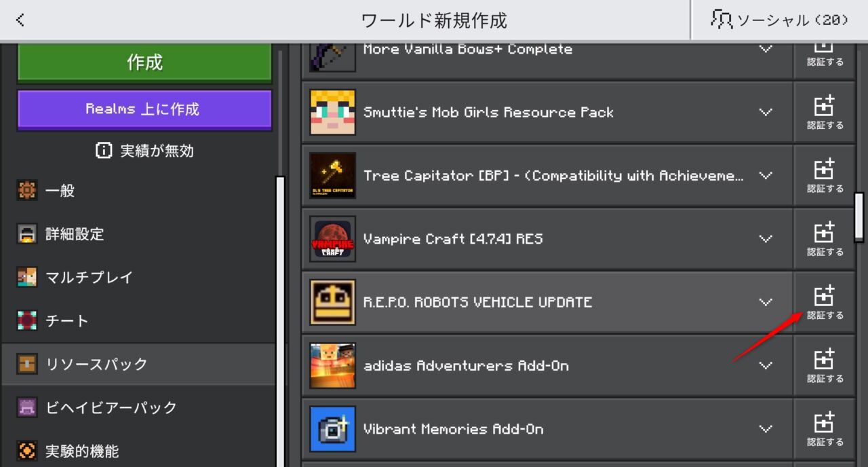Click the Tree Capitator axe thumbnail
The height and width of the screenshot is (467, 868).
tap(332, 175)
